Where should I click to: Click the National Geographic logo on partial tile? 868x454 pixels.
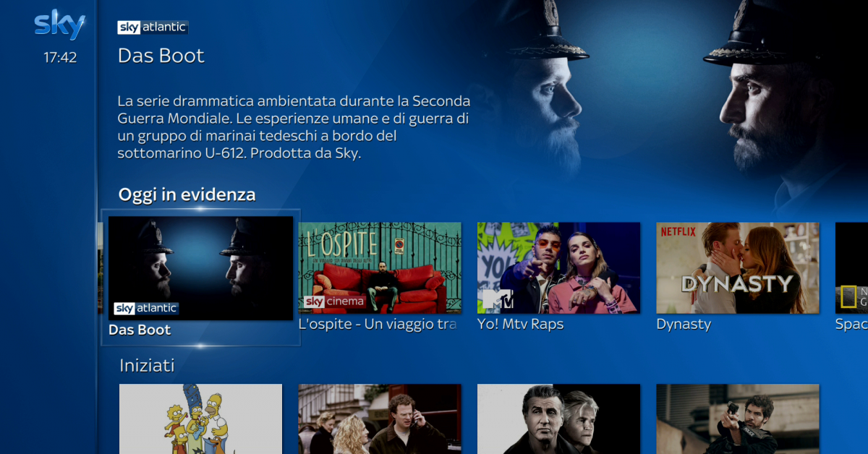click(x=854, y=298)
